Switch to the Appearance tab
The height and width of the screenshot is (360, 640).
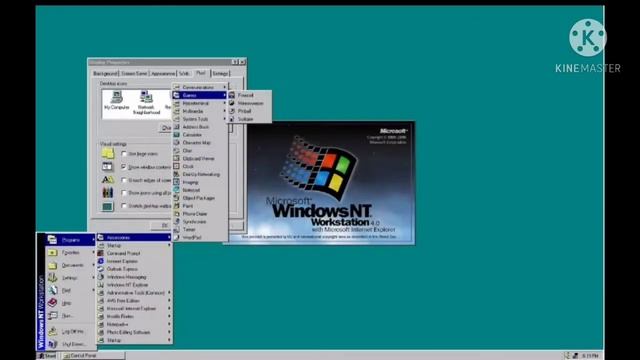click(x=163, y=73)
